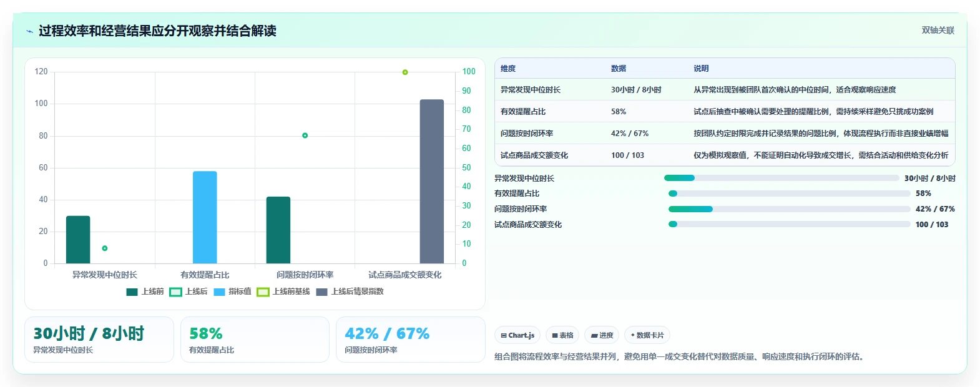
Task: Click right axis tick value 100
Action: [469, 72]
